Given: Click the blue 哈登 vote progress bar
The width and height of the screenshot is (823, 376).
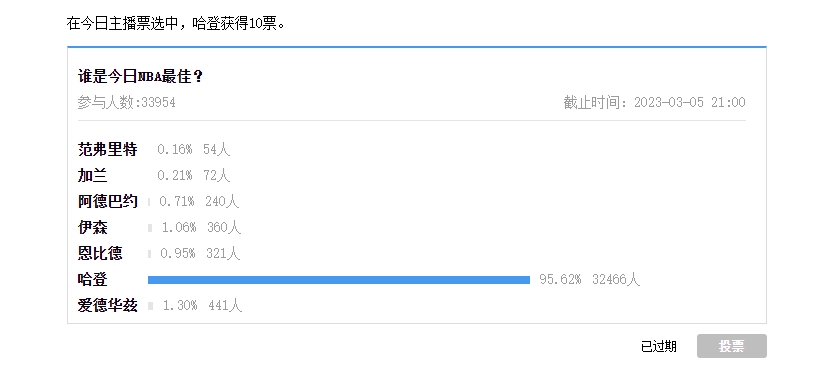Looking at the screenshot, I should pyautogui.click(x=339, y=280).
